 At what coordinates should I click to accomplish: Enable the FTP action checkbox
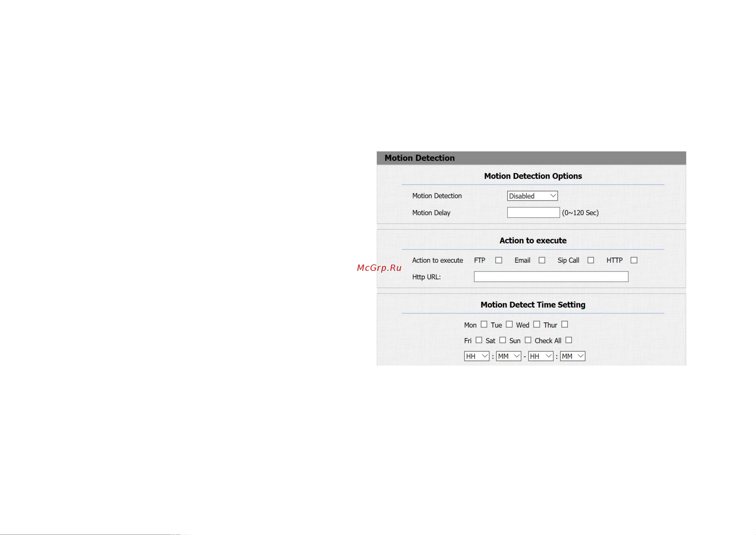tap(499, 260)
